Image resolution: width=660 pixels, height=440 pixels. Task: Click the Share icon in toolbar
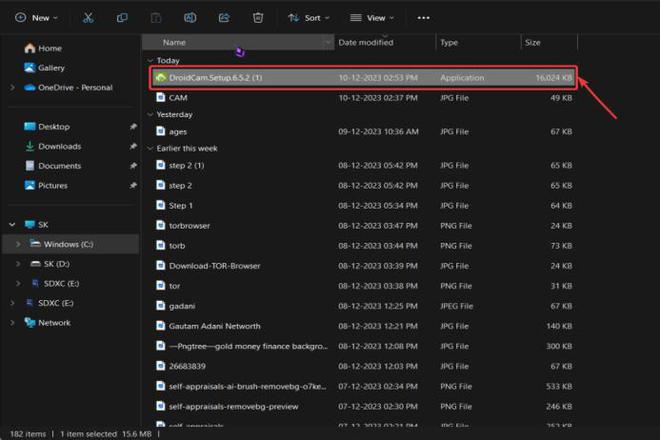point(224,18)
